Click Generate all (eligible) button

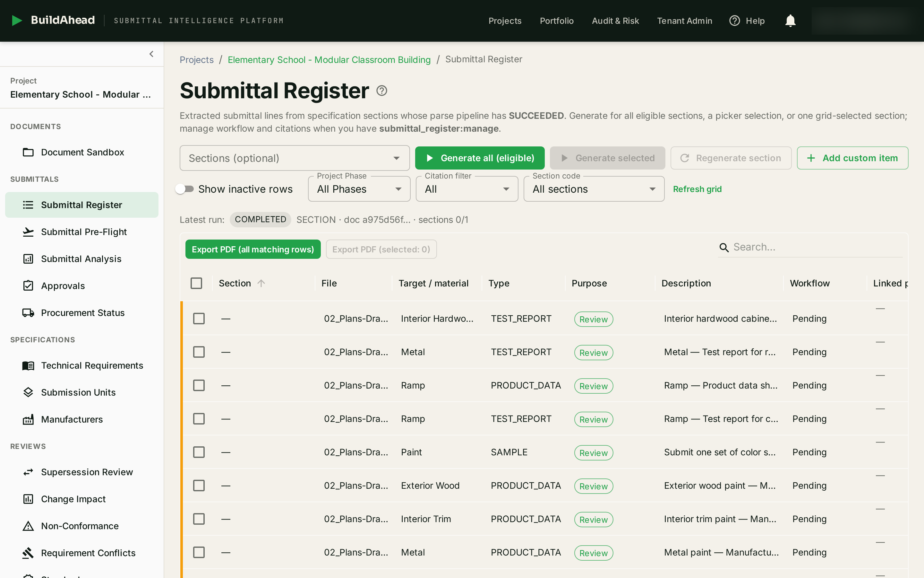click(480, 158)
